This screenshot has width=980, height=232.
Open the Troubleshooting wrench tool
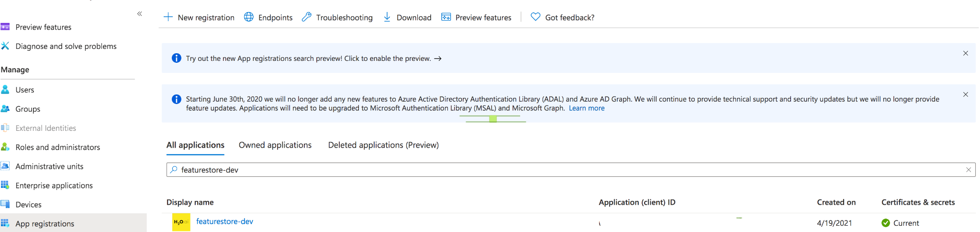tap(307, 17)
